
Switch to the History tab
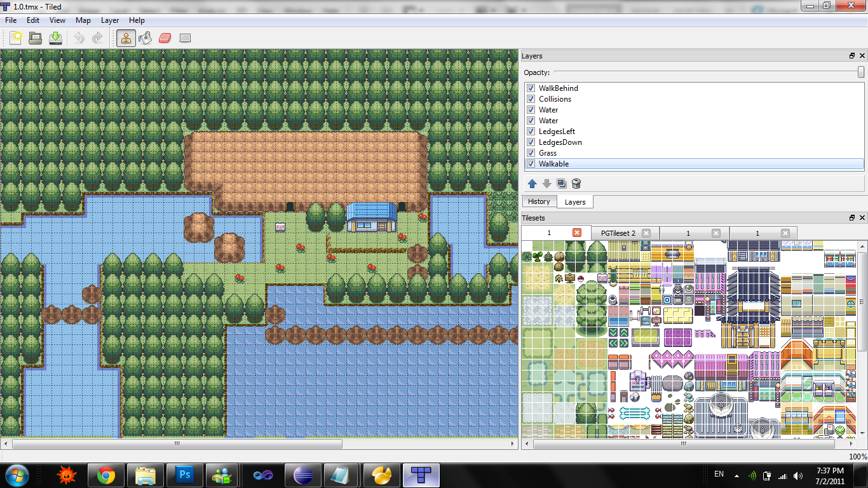point(539,201)
